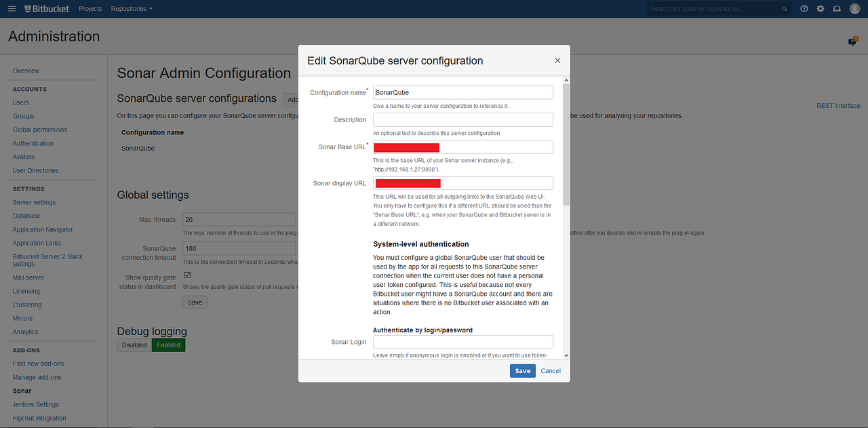Open Manage add-ons page
This screenshot has height=428, width=868.
tap(37, 377)
